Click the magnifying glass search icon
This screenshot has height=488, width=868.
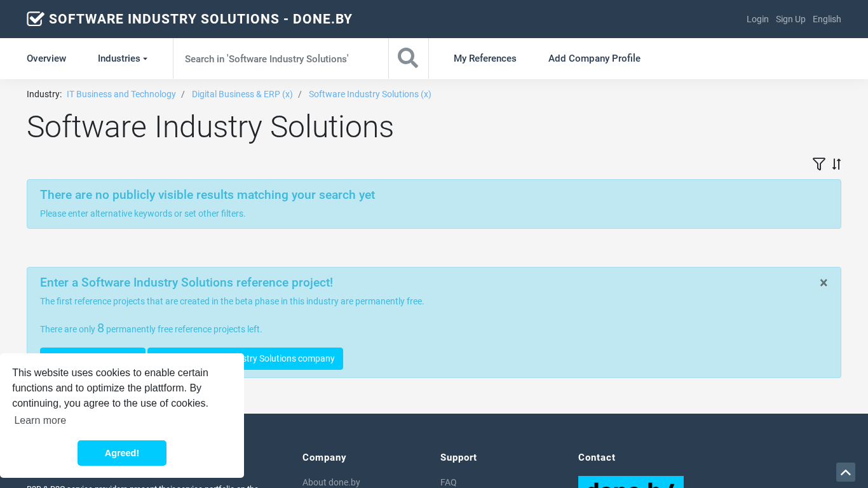(408, 58)
